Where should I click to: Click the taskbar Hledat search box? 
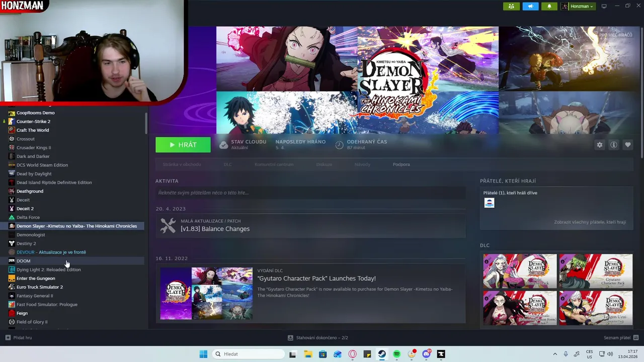coord(249,354)
